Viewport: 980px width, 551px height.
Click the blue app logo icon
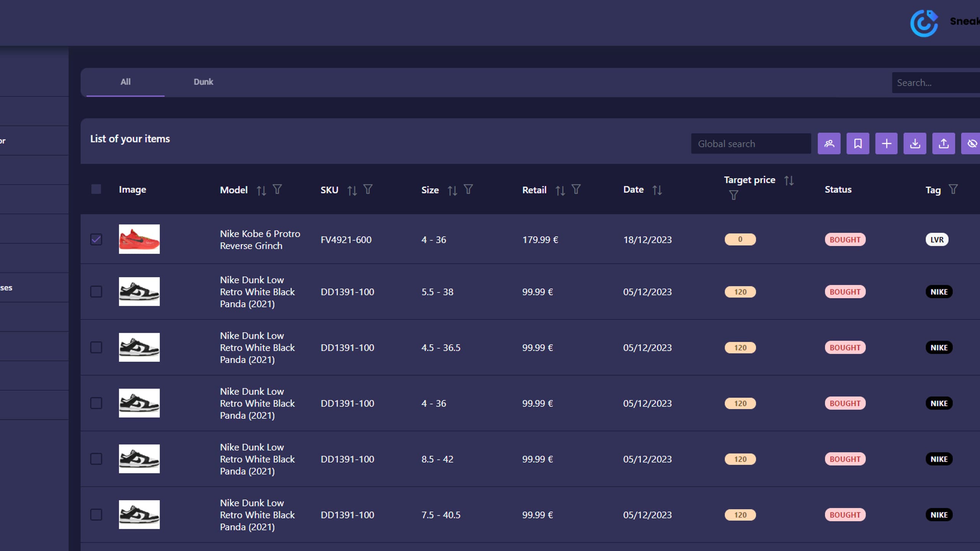(x=924, y=23)
